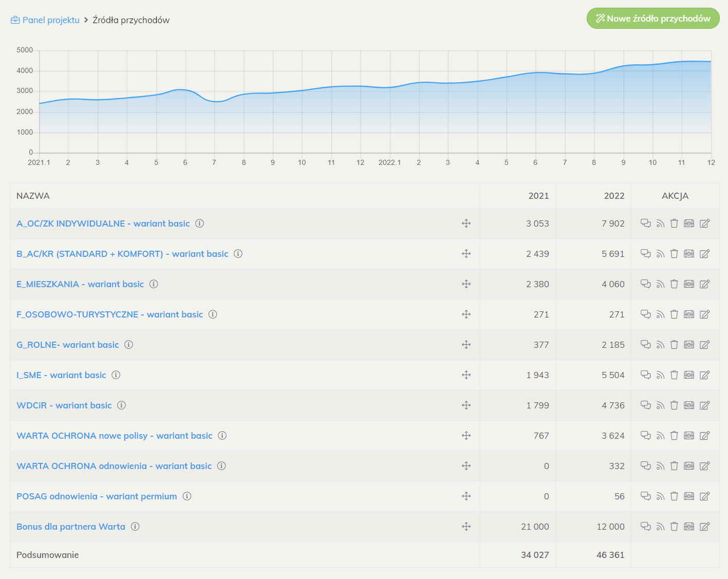Click info icon beside I_SME - wariant basic
728x579 pixels.
click(116, 375)
